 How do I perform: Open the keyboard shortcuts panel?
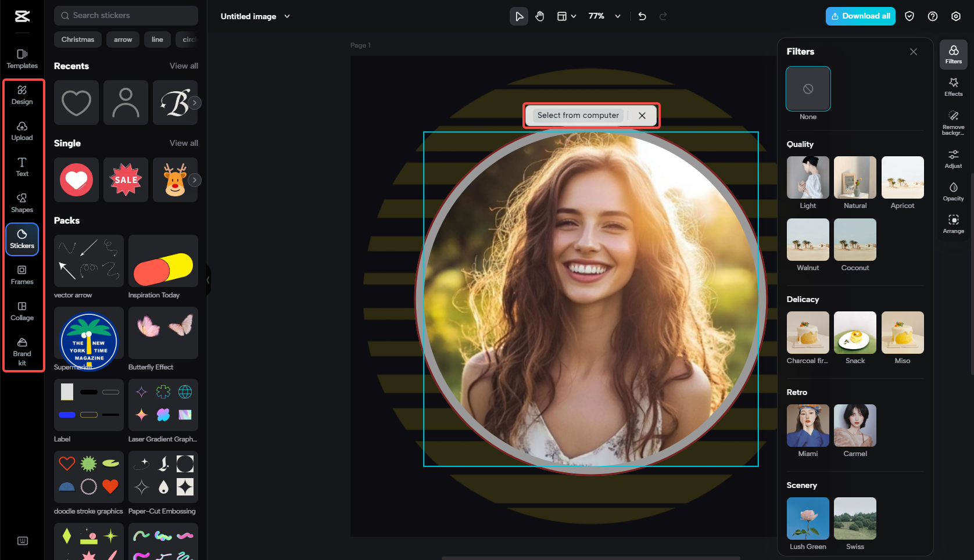point(22,540)
